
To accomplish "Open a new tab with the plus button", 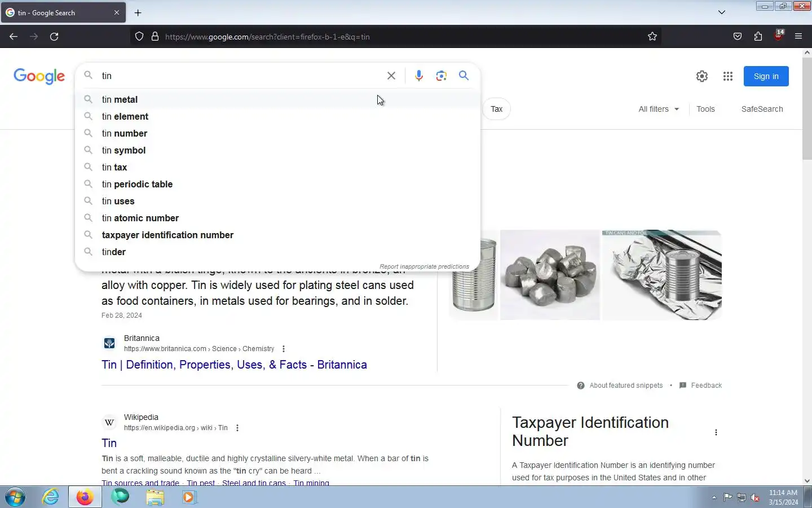I will click(x=138, y=12).
